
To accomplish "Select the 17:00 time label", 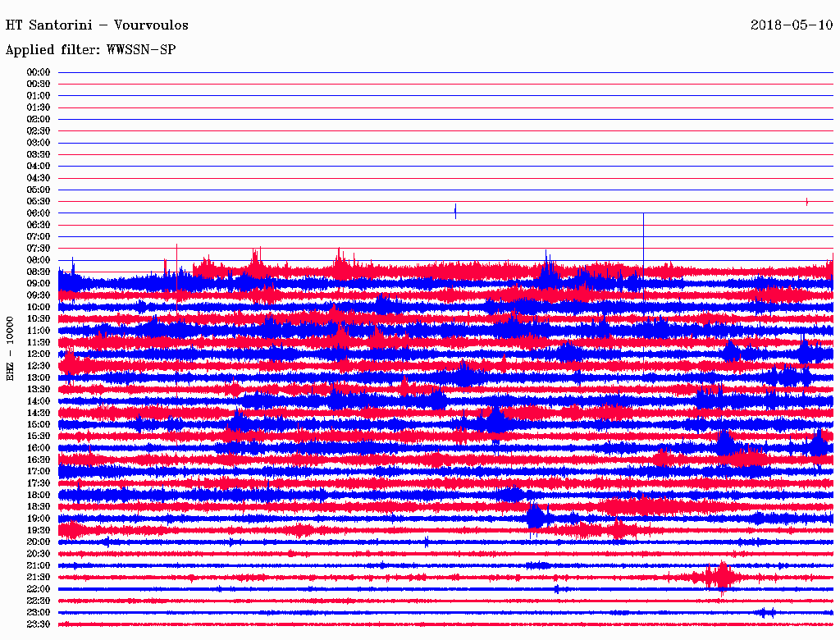I will (x=39, y=471).
